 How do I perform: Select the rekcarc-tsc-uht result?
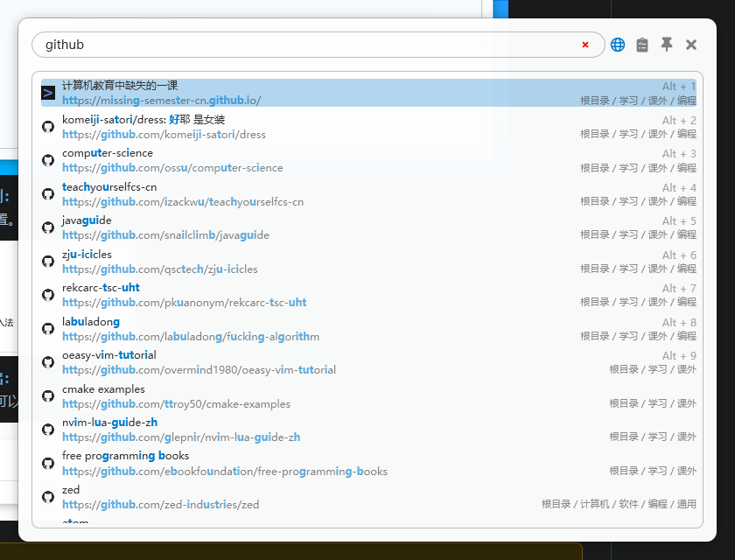point(101,288)
